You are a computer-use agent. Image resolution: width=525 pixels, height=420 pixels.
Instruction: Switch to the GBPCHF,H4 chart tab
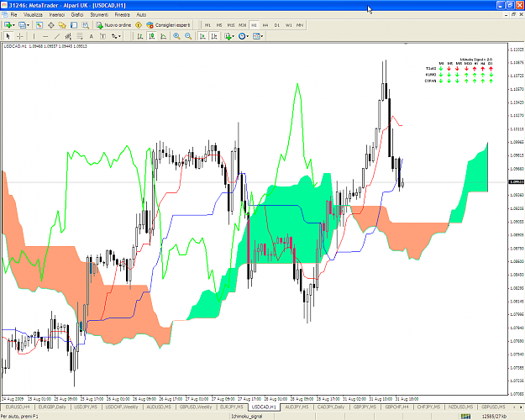[396, 407]
